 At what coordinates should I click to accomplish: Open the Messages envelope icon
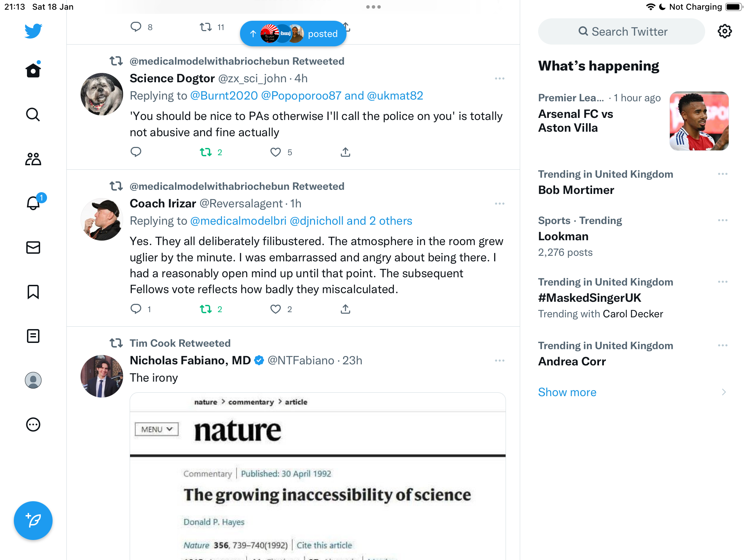33,248
